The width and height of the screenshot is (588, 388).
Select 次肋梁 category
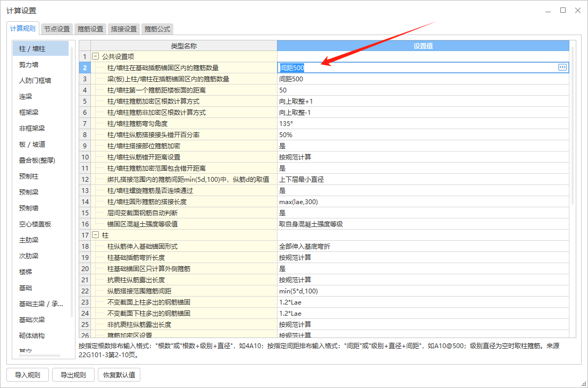point(41,256)
